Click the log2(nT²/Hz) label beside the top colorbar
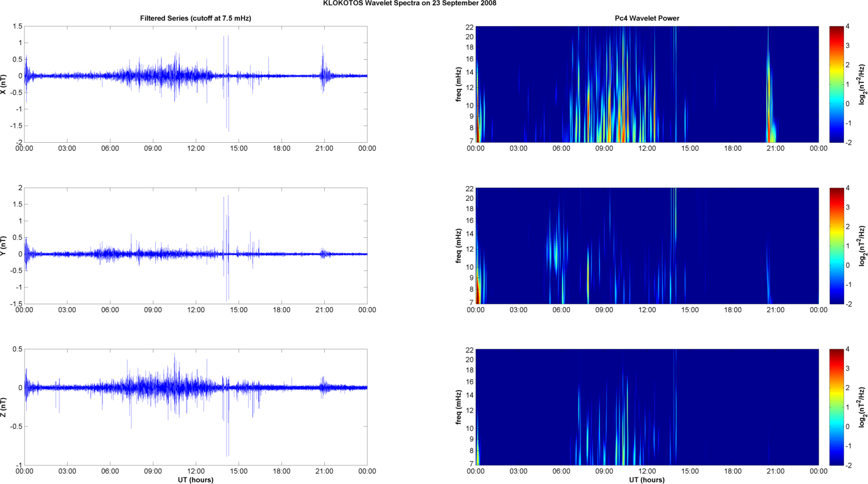 pyautogui.click(x=862, y=84)
